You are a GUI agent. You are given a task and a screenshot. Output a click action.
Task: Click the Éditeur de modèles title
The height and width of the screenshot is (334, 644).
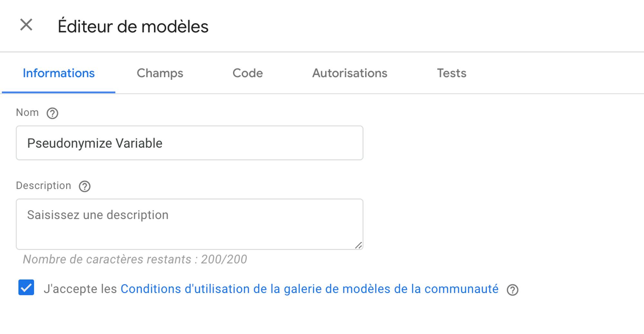tap(133, 26)
